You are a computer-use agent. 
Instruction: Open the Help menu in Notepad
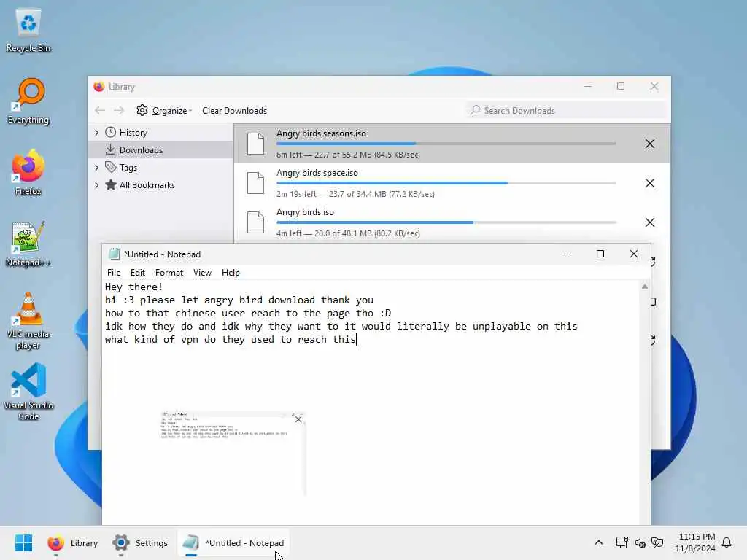[x=231, y=273]
